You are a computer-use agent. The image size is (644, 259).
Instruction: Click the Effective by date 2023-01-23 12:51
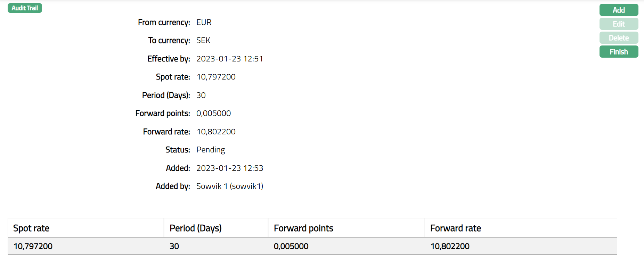[x=229, y=59]
